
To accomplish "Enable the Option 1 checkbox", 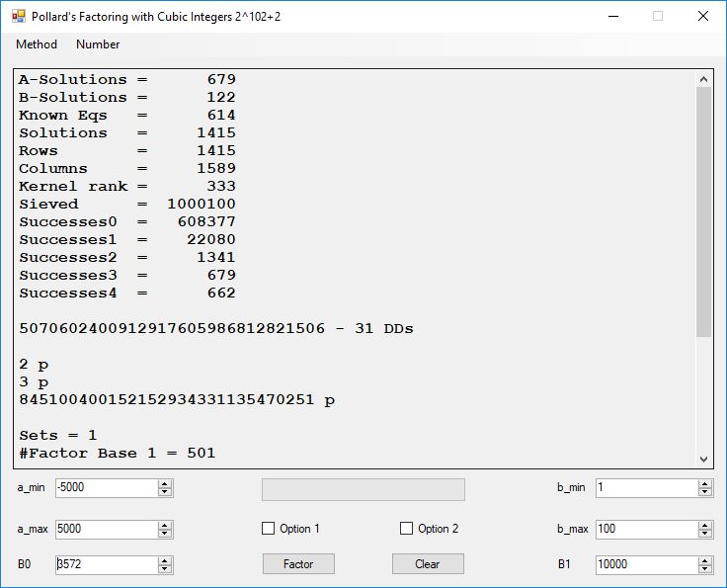I will pyautogui.click(x=269, y=529).
